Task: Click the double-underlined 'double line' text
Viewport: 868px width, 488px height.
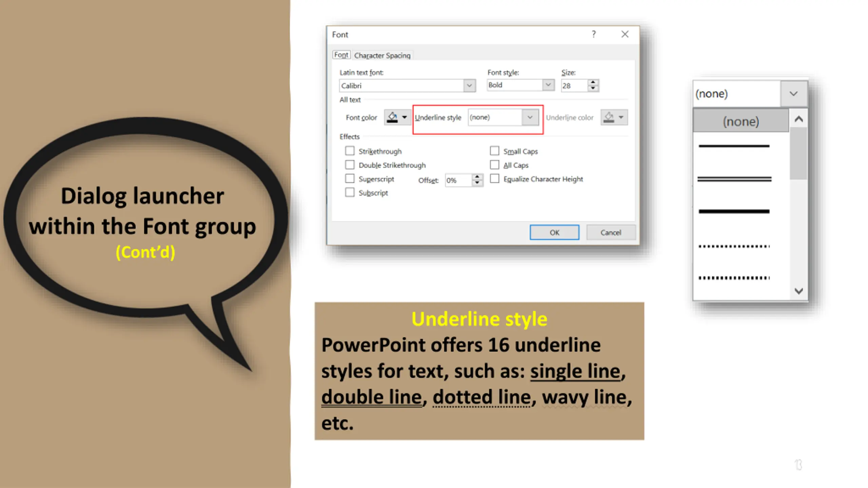Action: [372, 397]
